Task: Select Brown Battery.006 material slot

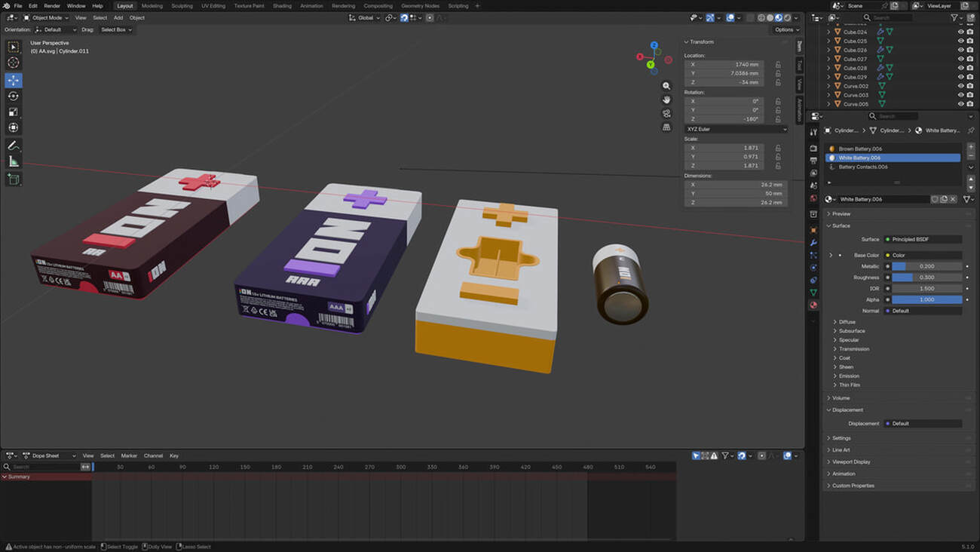Action: [860, 149]
